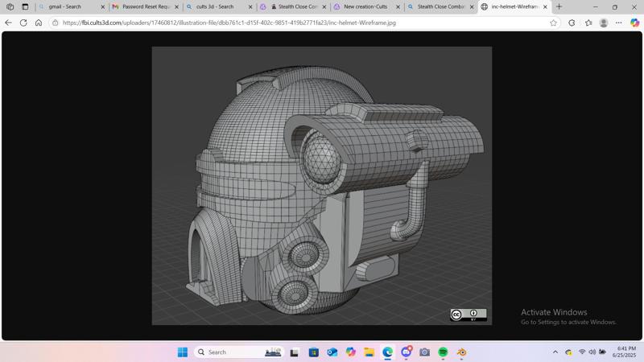Open a new browser tab
644x362 pixels.
coord(559,6)
